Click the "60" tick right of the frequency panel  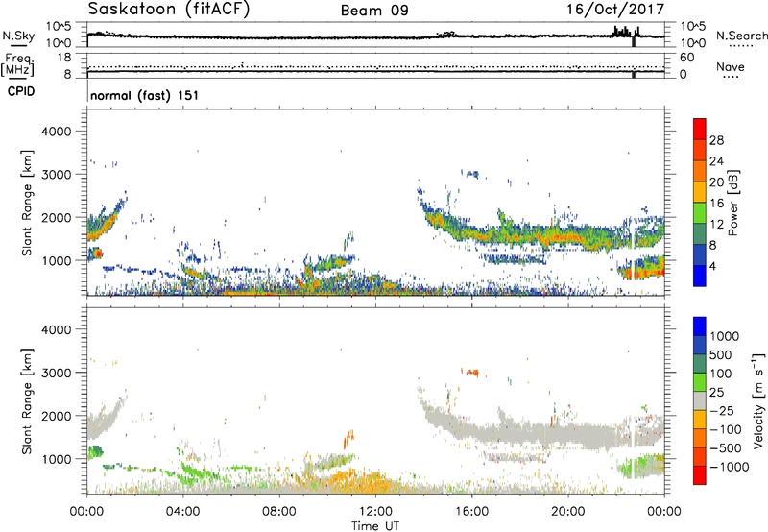click(x=686, y=58)
